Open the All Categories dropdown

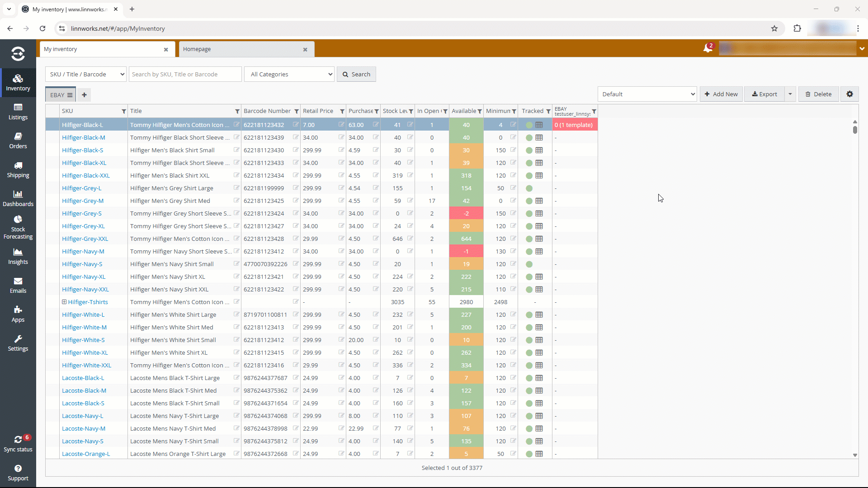pos(289,74)
